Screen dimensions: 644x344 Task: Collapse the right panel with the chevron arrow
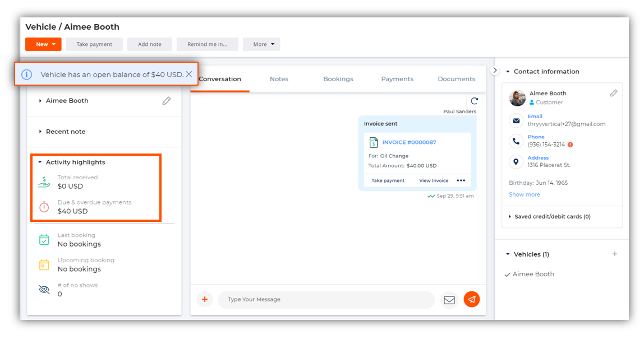pos(495,70)
